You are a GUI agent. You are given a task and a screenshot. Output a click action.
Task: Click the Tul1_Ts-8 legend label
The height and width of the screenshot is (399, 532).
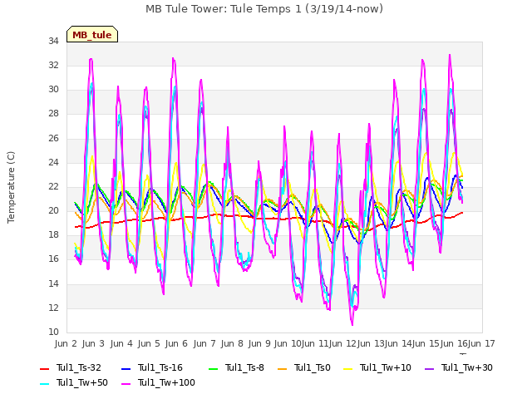pos(244,367)
